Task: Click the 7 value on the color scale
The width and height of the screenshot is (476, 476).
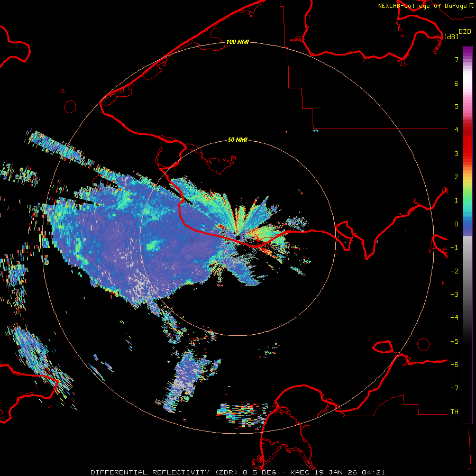Action: point(456,59)
